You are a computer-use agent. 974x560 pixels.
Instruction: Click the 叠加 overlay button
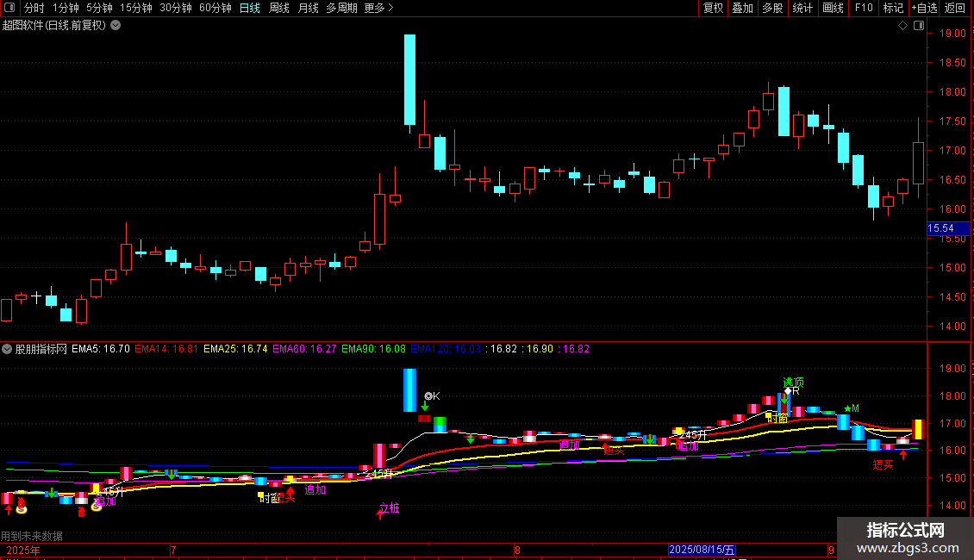742,8
